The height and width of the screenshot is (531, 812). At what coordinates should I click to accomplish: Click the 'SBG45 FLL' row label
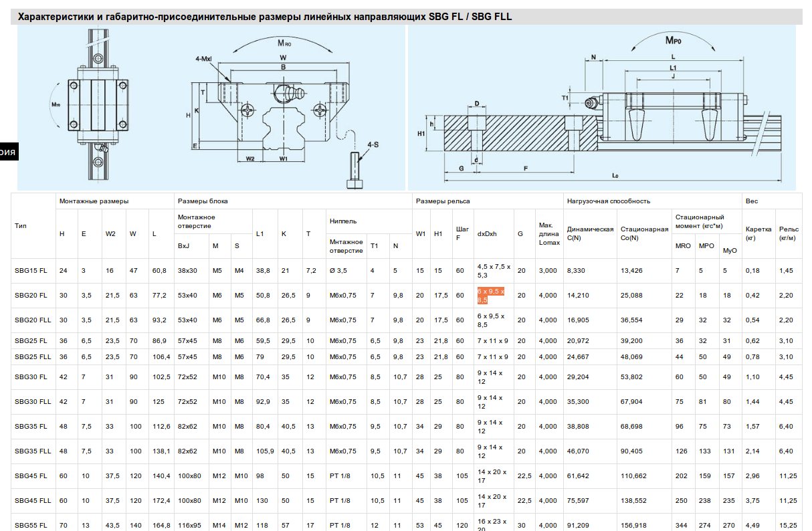pos(33,501)
